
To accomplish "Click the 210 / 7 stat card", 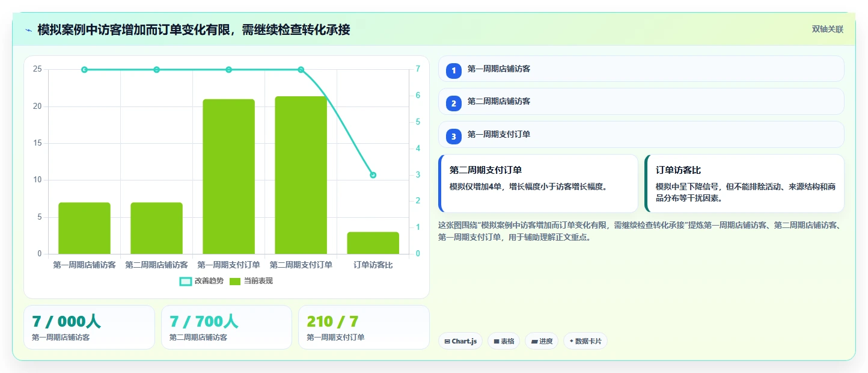I will click(364, 327).
